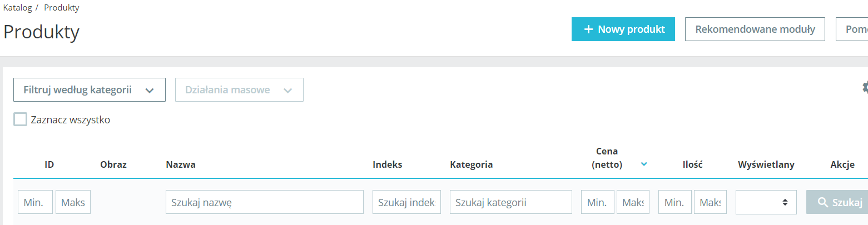Click the partially visible Pomoc button
The width and height of the screenshot is (868, 225).
(x=854, y=29)
